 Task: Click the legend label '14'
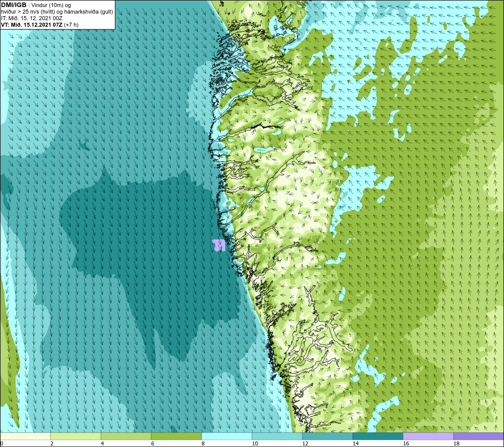355,443
